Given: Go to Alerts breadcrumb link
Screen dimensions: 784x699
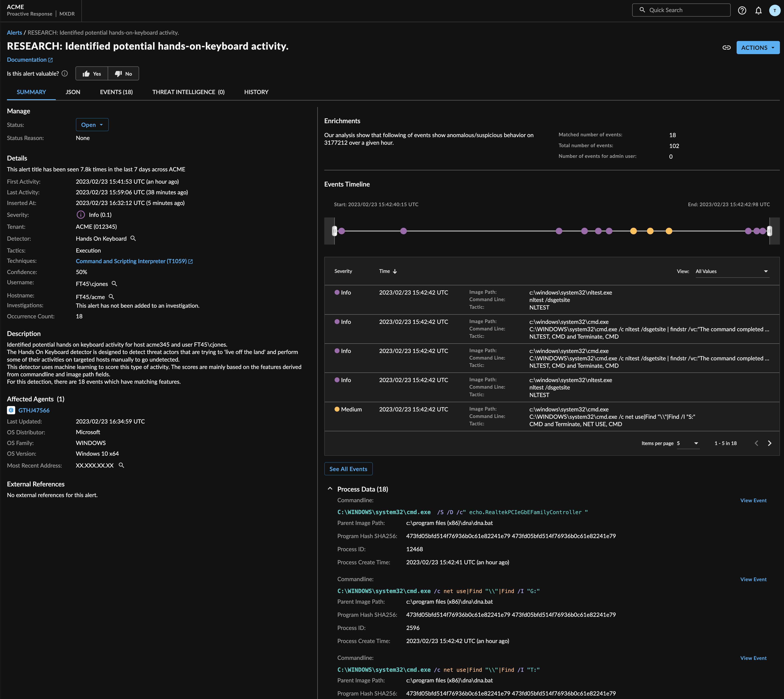Looking at the screenshot, I should click(15, 33).
